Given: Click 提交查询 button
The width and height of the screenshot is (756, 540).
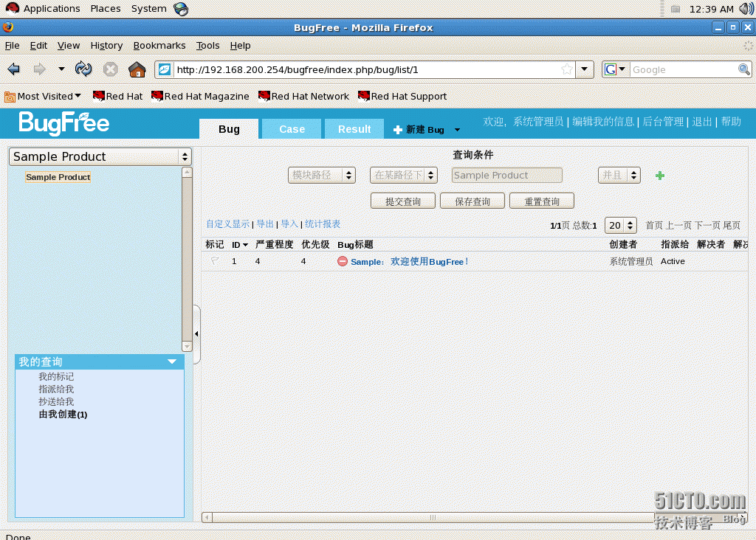Looking at the screenshot, I should (x=403, y=201).
